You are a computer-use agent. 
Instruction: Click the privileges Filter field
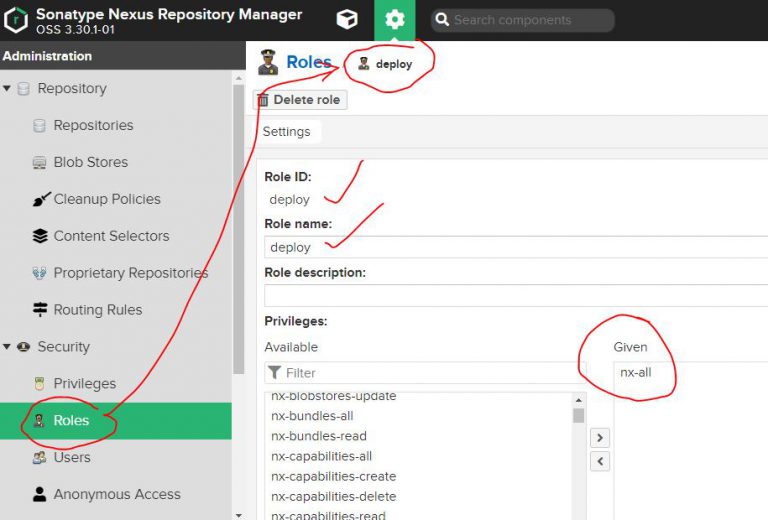pos(425,373)
